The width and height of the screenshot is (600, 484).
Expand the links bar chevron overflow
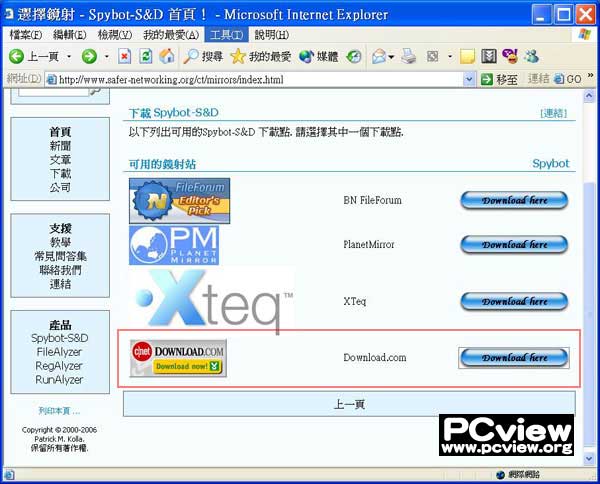click(x=590, y=75)
